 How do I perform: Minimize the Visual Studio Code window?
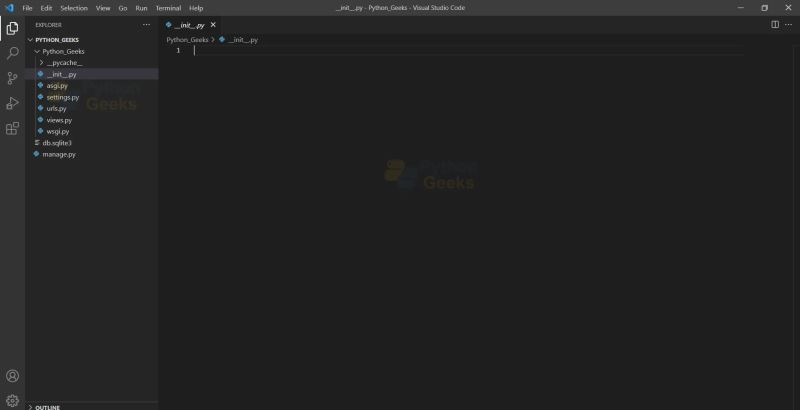pos(740,8)
